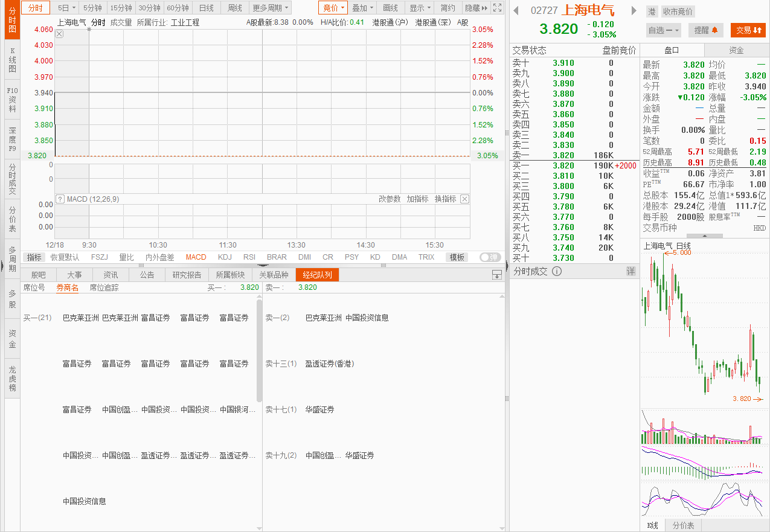Open fullscreen chart view icon
Image resolution: width=770 pixels, height=532 pixels.
pyautogui.click(x=497, y=8)
